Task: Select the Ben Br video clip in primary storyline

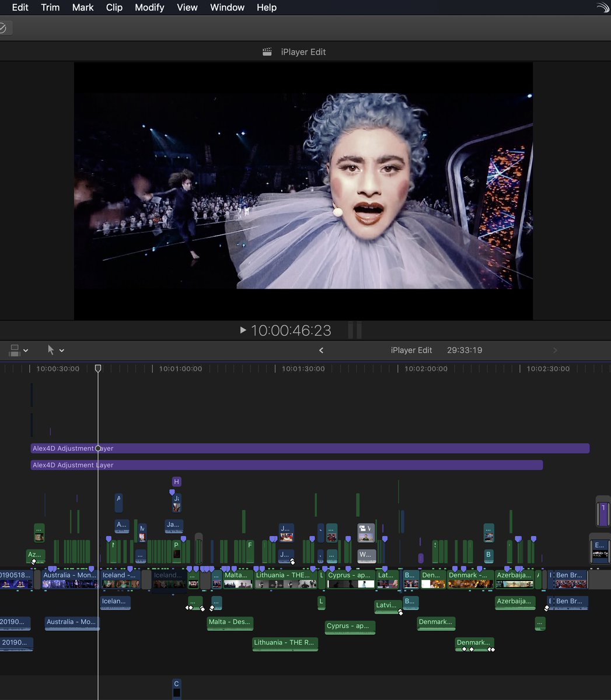Action: [x=571, y=579]
